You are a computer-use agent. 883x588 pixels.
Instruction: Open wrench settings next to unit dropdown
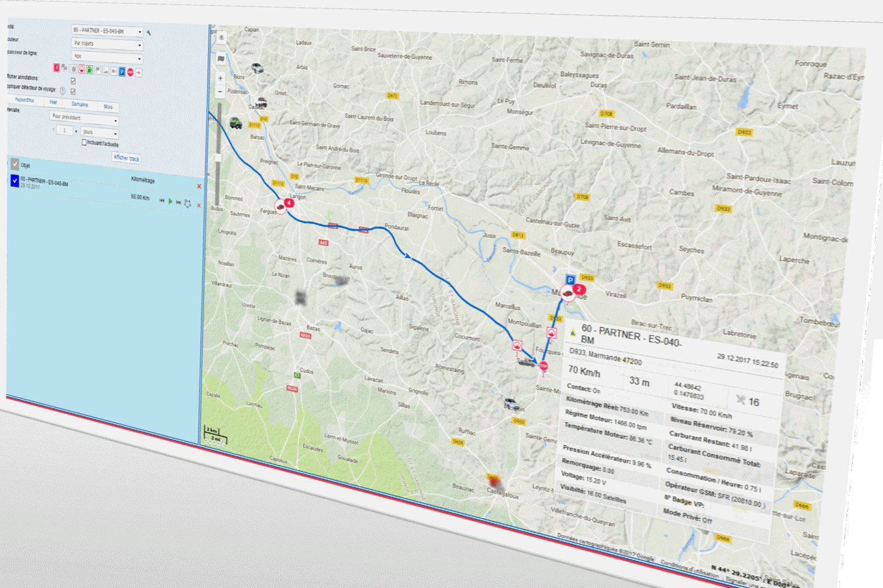tap(149, 32)
